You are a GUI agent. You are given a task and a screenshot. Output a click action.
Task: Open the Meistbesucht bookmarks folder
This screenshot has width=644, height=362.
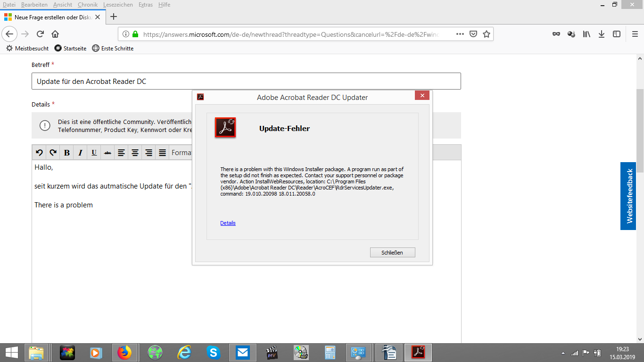coord(27,48)
